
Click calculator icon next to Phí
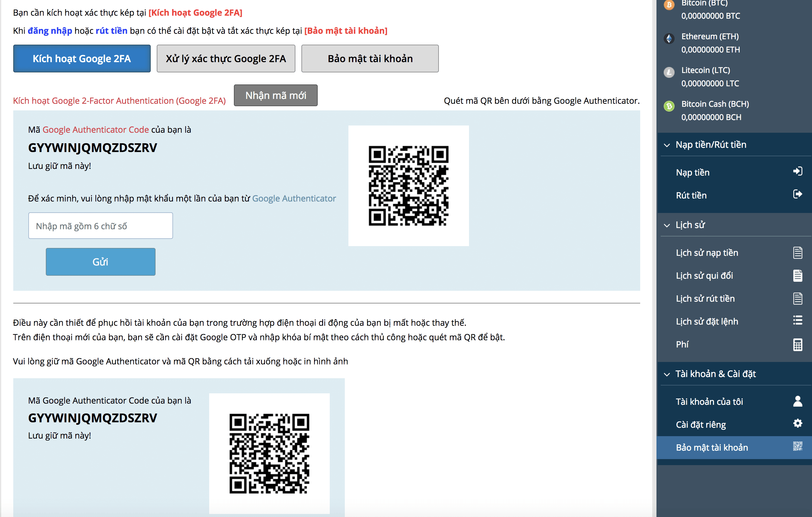(x=798, y=344)
